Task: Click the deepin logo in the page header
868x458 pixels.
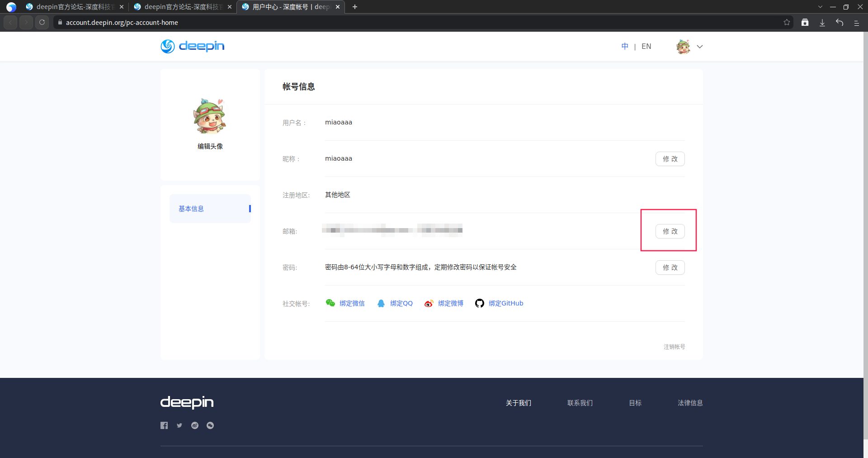Action: [x=193, y=46]
